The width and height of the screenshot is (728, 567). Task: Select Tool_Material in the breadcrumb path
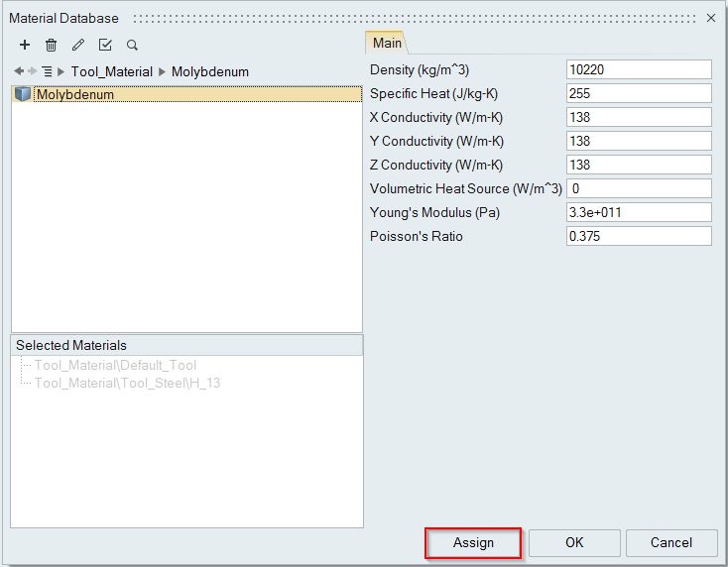[x=111, y=71]
